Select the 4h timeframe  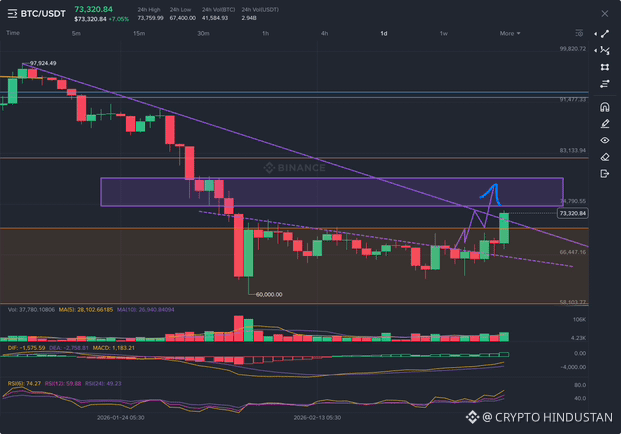[x=324, y=33]
